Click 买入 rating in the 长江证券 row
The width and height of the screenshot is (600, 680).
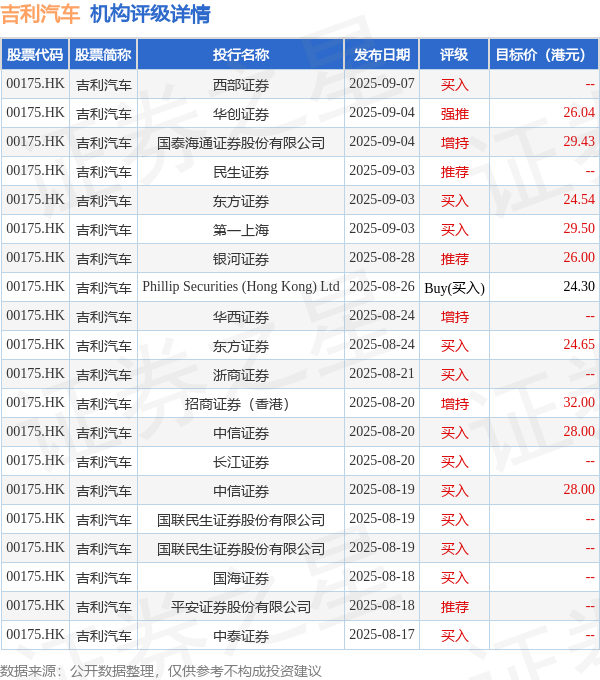(x=454, y=462)
